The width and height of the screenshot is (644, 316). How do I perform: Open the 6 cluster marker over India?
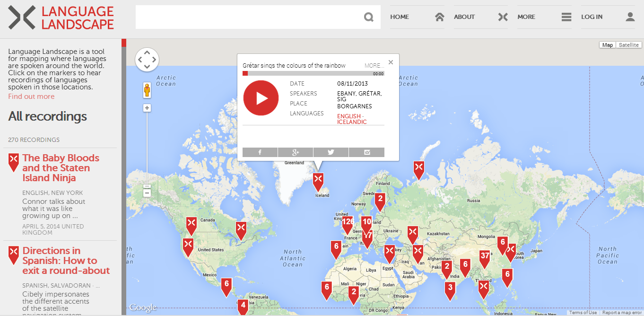[465, 267]
